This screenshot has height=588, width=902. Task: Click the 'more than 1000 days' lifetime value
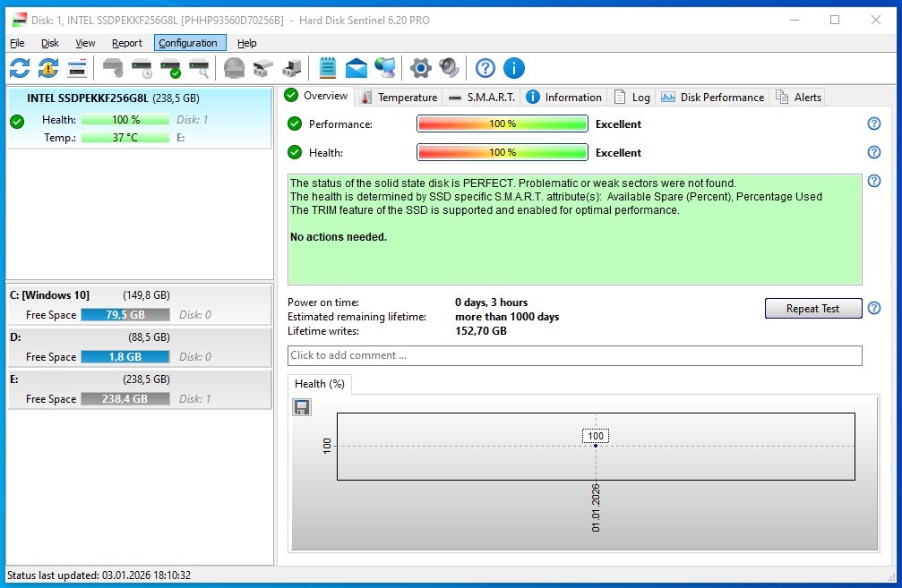[507, 317]
